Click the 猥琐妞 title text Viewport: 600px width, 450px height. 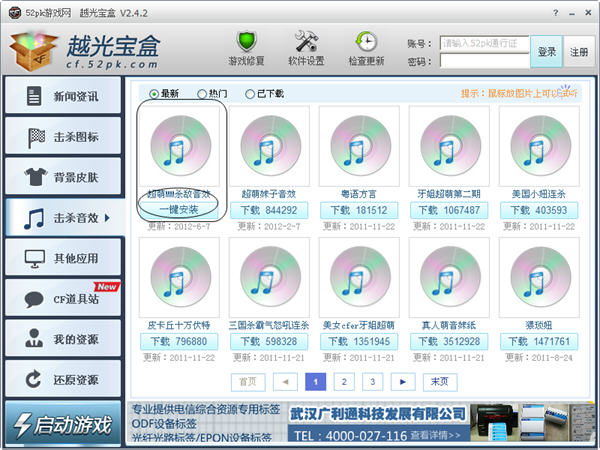tap(539, 325)
